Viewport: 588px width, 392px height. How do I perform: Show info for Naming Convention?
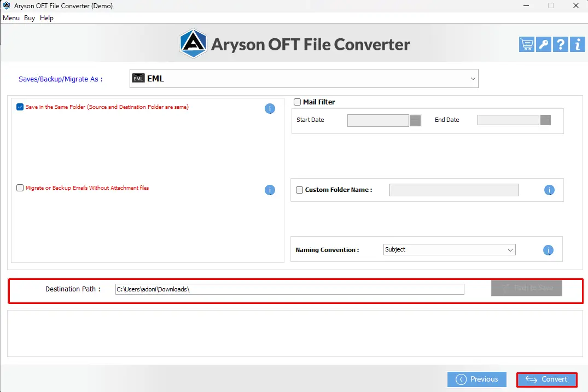[548, 250]
